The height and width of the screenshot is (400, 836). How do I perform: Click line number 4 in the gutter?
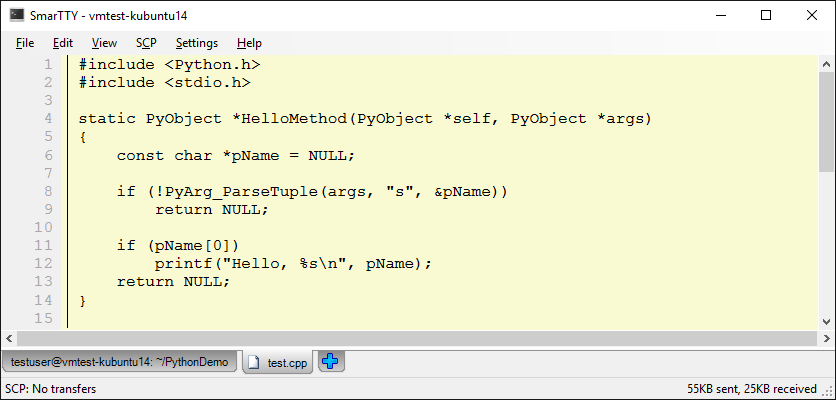tap(47, 119)
